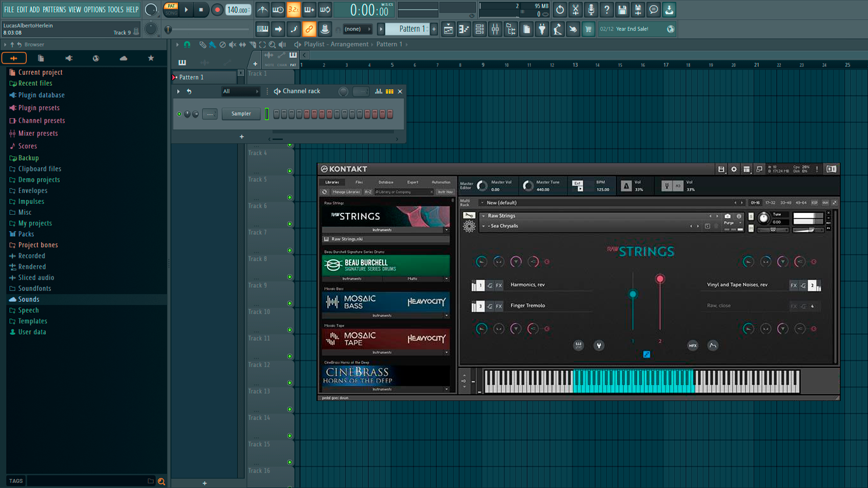This screenshot has height=488, width=868.
Task: Close the Channel rack window
Action: [x=400, y=91]
